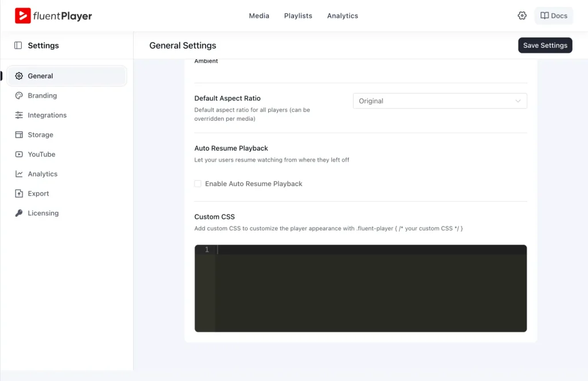This screenshot has width=588, height=381.
Task: Go to Licensing settings section
Action: tap(43, 213)
